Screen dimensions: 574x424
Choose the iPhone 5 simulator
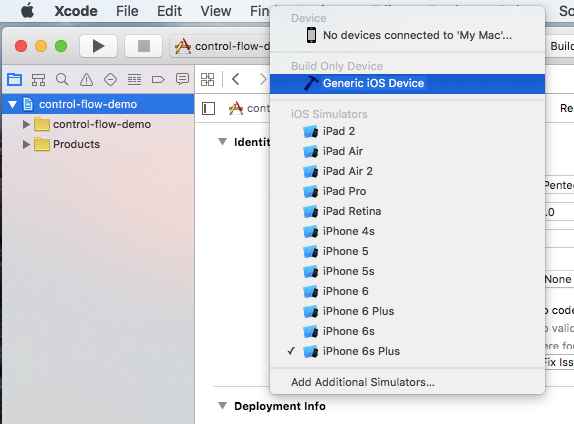[x=407, y=251]
